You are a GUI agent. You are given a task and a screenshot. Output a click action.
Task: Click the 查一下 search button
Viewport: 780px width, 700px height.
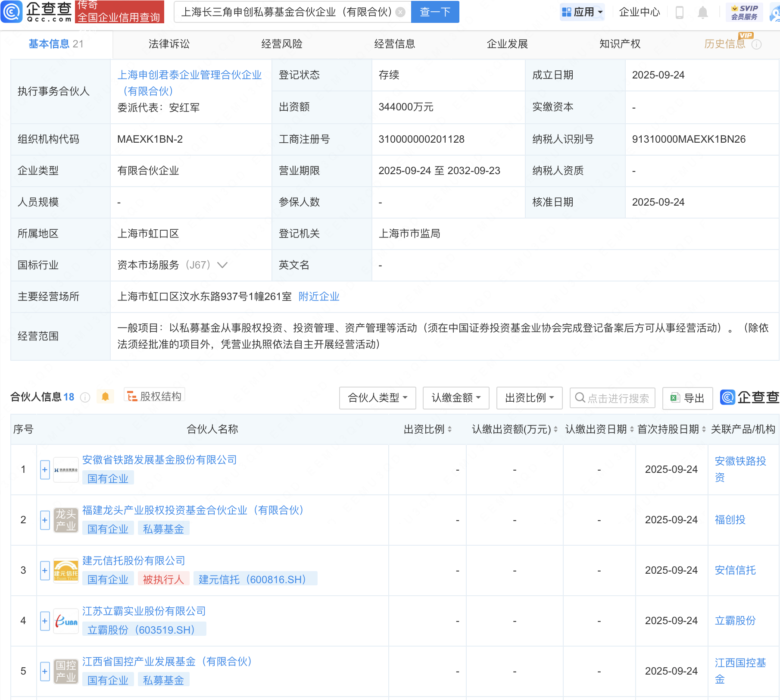[435, 12]
